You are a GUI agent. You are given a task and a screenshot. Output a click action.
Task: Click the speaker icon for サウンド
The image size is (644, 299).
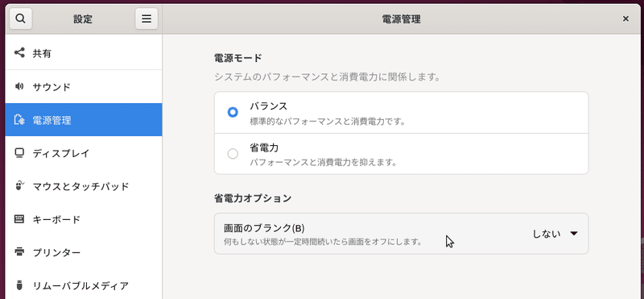[x=19, y=86]
